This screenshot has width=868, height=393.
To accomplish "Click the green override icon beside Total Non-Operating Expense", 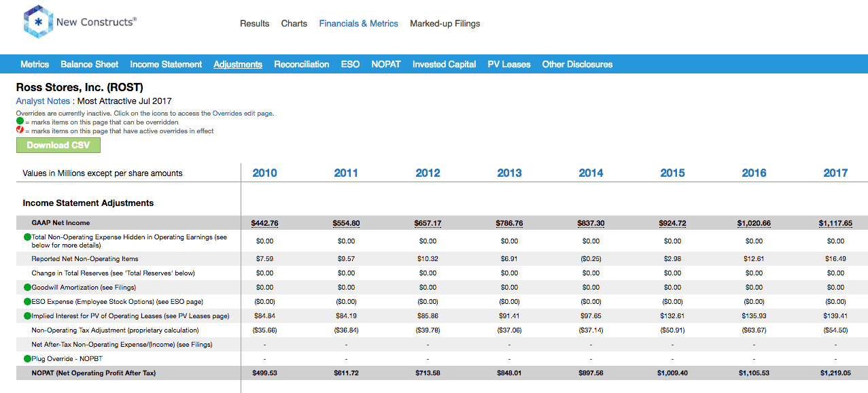I will click(28, 237).
